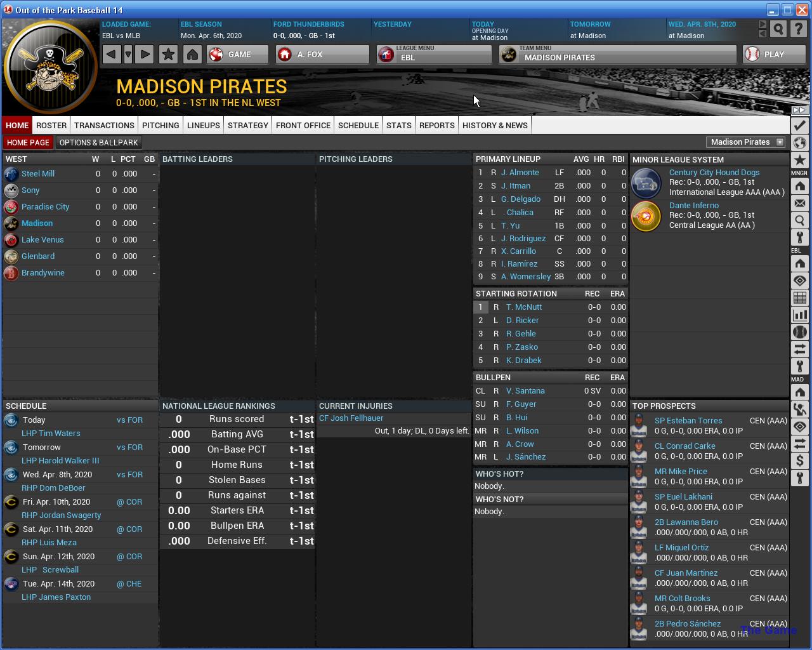Click the EBL table grid icon
This screenshot has height=650, width=812.
tap(799, 298)
